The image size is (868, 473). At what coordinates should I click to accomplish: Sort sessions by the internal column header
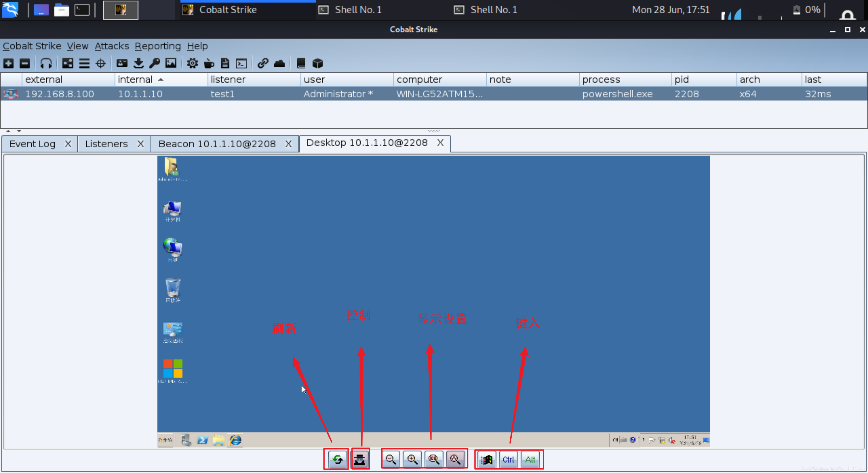pos(135,80)
